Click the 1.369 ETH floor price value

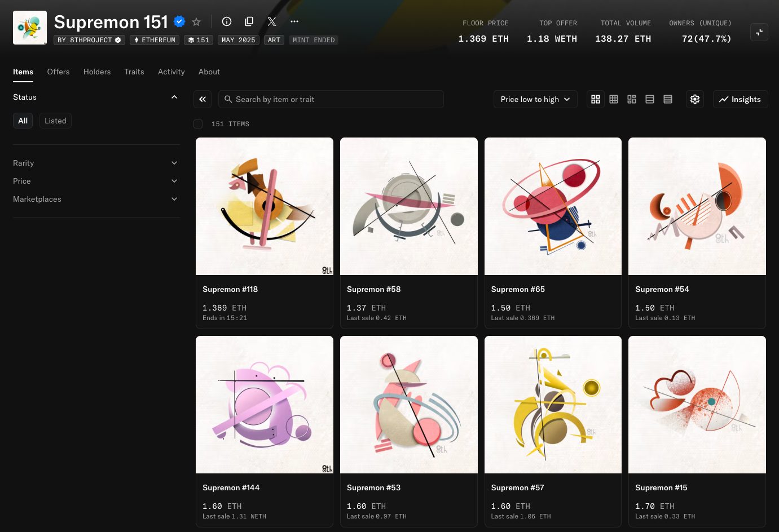point(483,39)
